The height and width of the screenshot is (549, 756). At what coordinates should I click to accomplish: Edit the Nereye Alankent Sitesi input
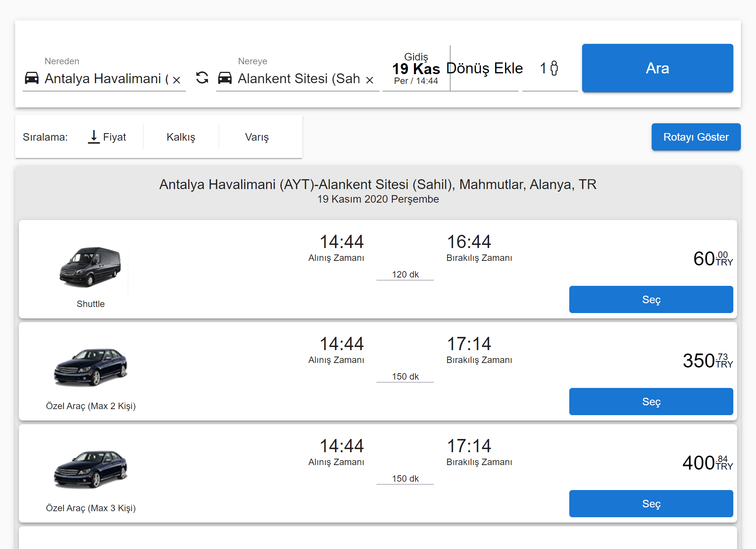click(299, 79)
